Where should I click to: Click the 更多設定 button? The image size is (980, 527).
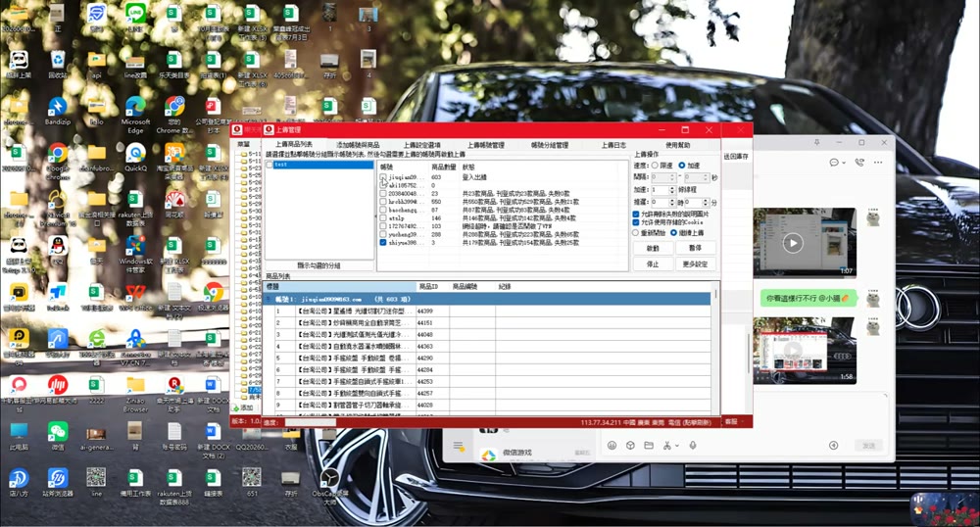click(x=695, y=264)
